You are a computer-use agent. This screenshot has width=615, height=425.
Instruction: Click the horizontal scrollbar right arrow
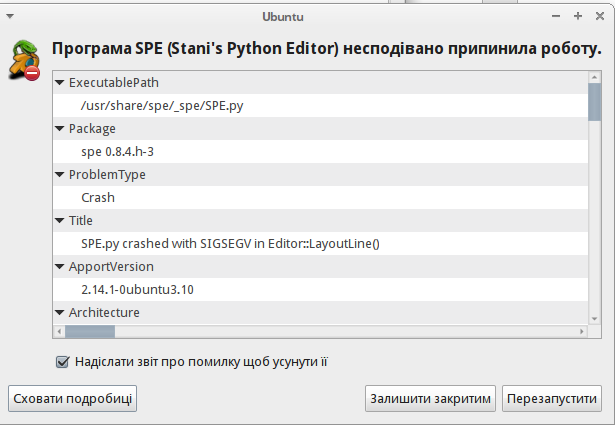point(579,332)
